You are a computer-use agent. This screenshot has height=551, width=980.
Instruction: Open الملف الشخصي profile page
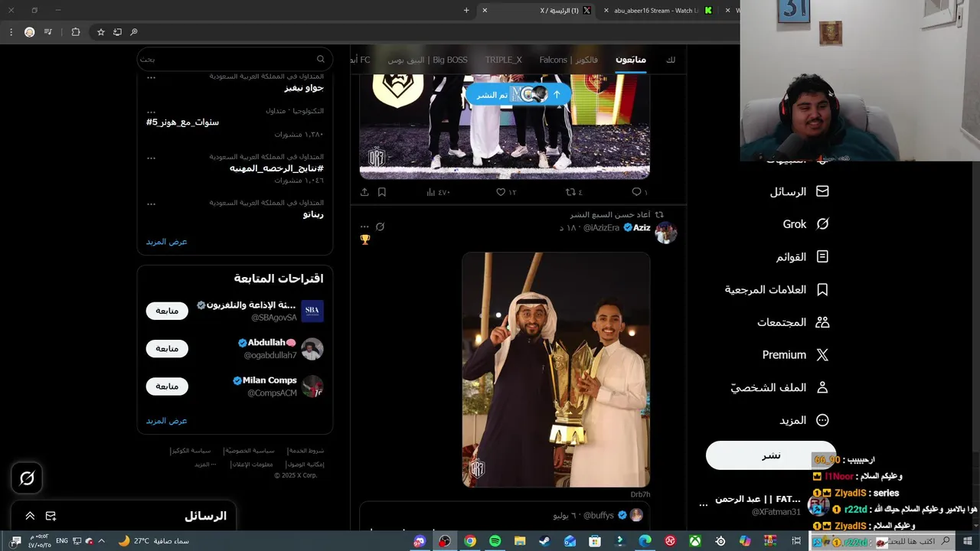pos(779,388)
